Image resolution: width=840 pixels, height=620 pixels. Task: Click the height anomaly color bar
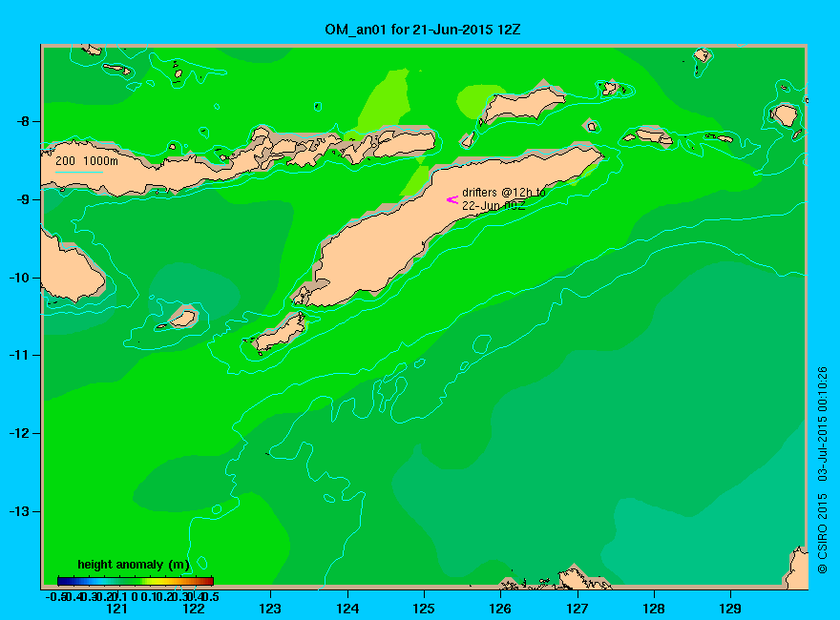click(x=136, y=581)
